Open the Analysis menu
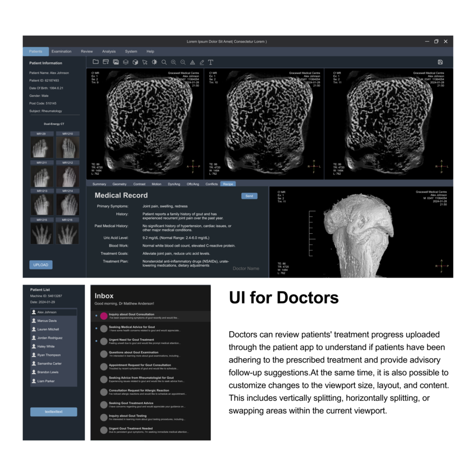The width and height of the screenshot is (476, 476). [x=109, y=51]
